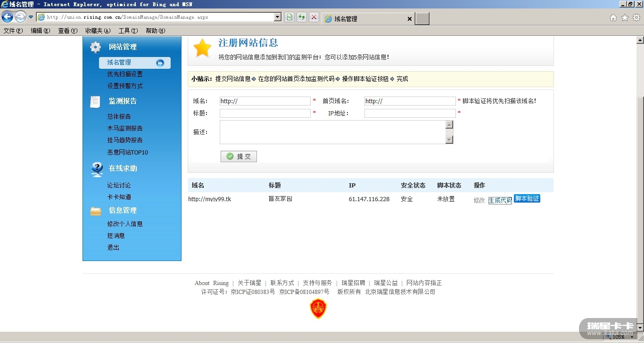Click the 域名 input field
Screen dimensions: 644x343
(x=265, y=101)
